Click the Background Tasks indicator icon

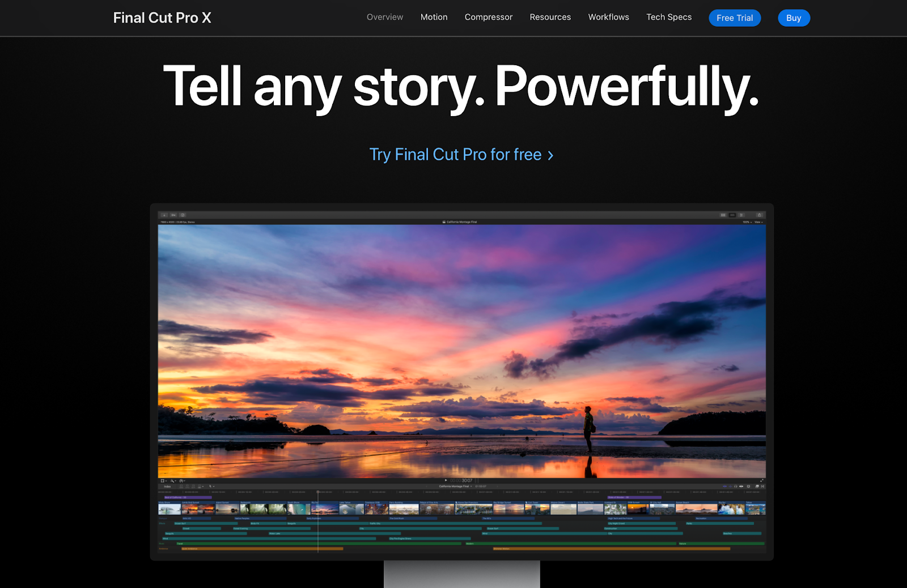183,215
